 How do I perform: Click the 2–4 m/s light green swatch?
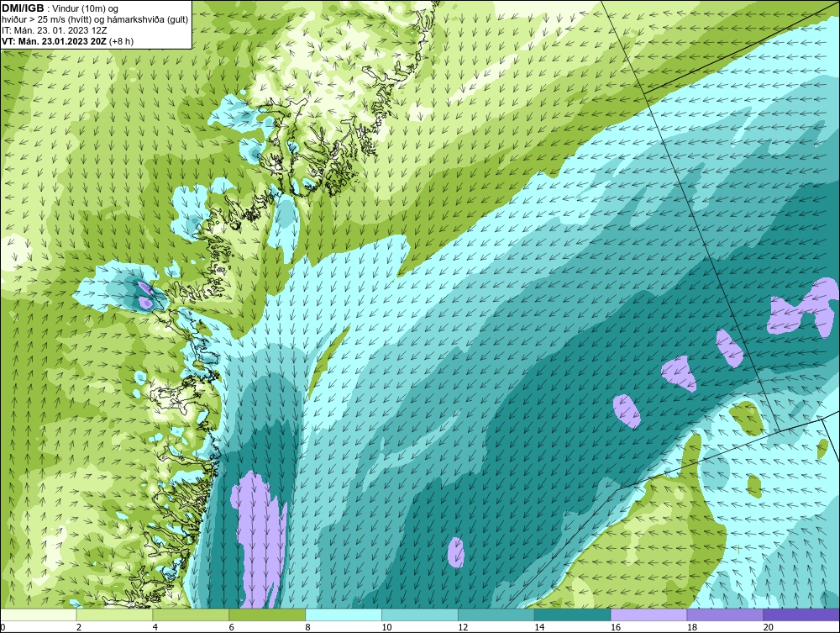114,615
